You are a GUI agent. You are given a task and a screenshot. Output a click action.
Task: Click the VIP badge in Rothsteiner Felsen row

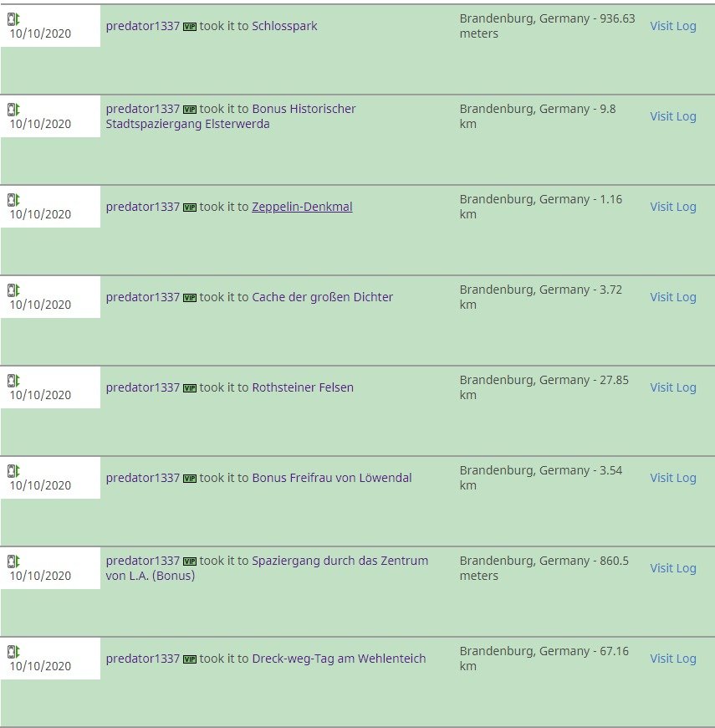(190, 388)
